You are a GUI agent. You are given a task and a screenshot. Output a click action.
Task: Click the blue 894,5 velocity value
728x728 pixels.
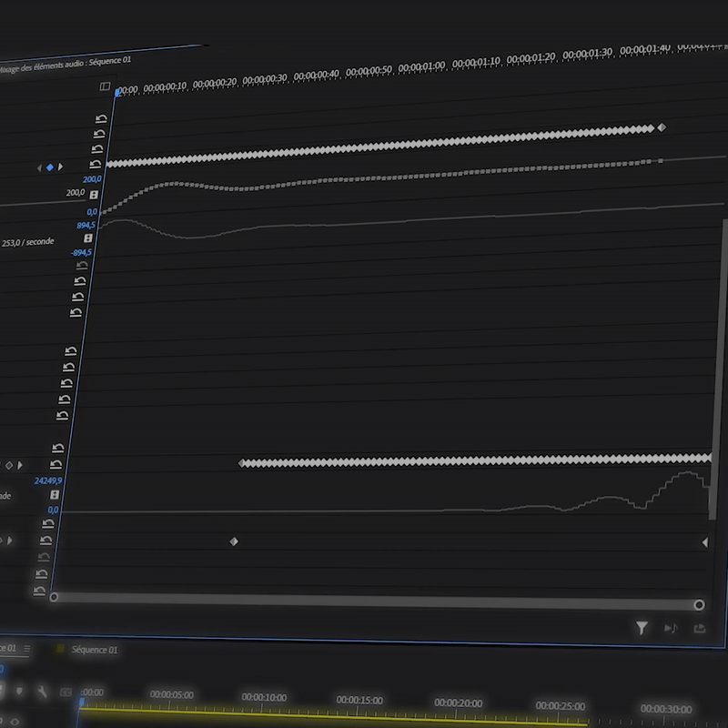click(86, 225)
